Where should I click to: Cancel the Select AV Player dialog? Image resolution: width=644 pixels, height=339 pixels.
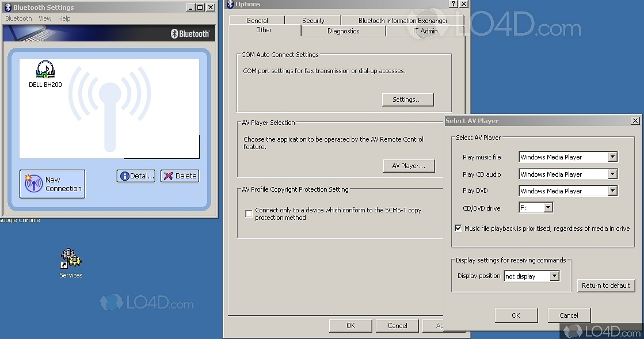[x=569, y=315]
